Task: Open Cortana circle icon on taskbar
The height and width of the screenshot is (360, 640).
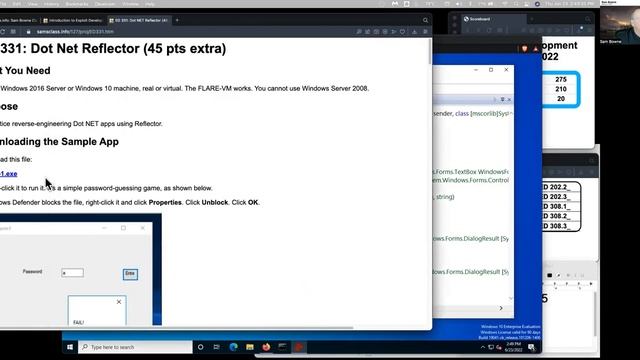Action: 200,347
